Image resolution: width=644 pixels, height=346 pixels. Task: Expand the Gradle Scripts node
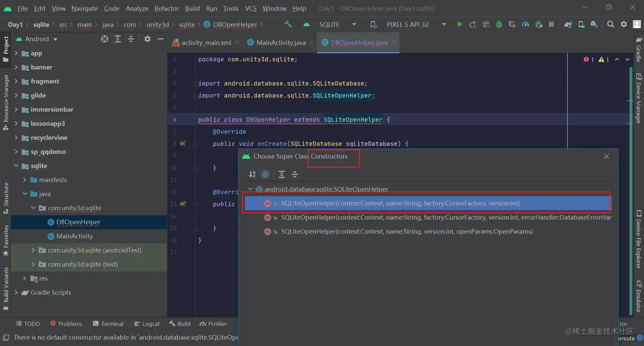tap(16, 292)
